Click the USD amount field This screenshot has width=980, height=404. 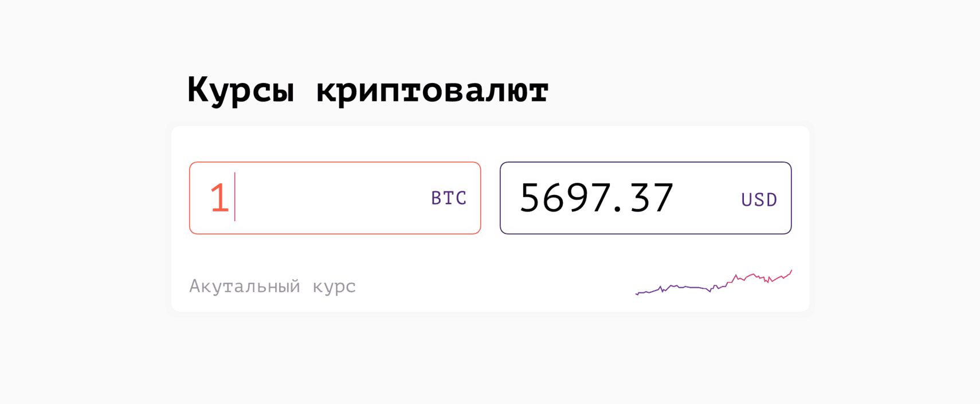point(645,198)
